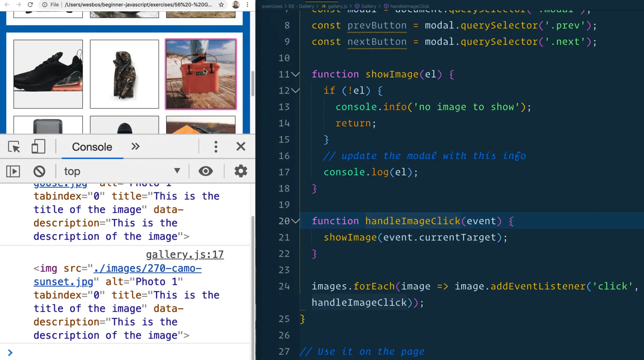Screen dimensions: 644x360
Task: Open the gallery.js:17 source link
Action: point(185,255)
